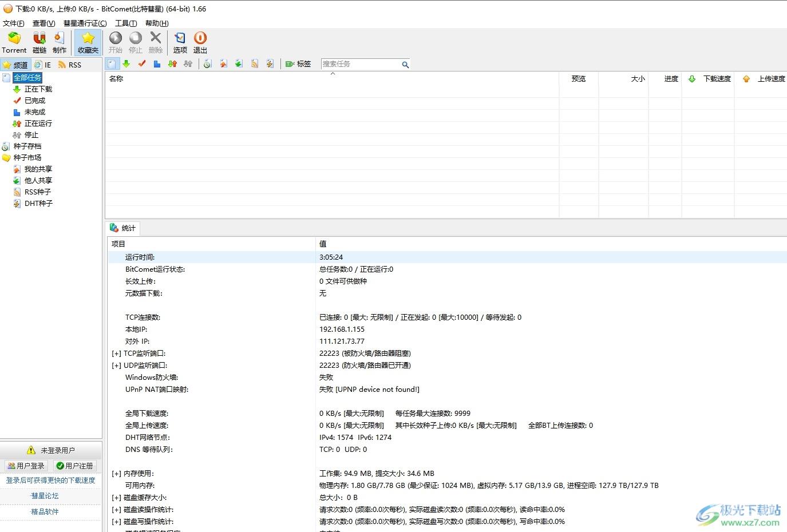Click the 用户登录 button

pyautogui.click(x=26, y=466)
